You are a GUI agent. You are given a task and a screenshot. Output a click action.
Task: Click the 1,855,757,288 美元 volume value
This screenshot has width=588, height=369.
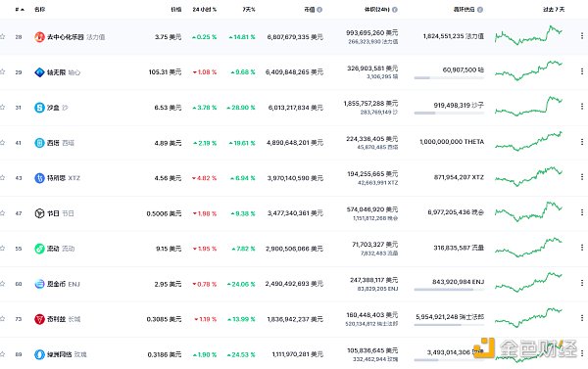click(370, 103)
